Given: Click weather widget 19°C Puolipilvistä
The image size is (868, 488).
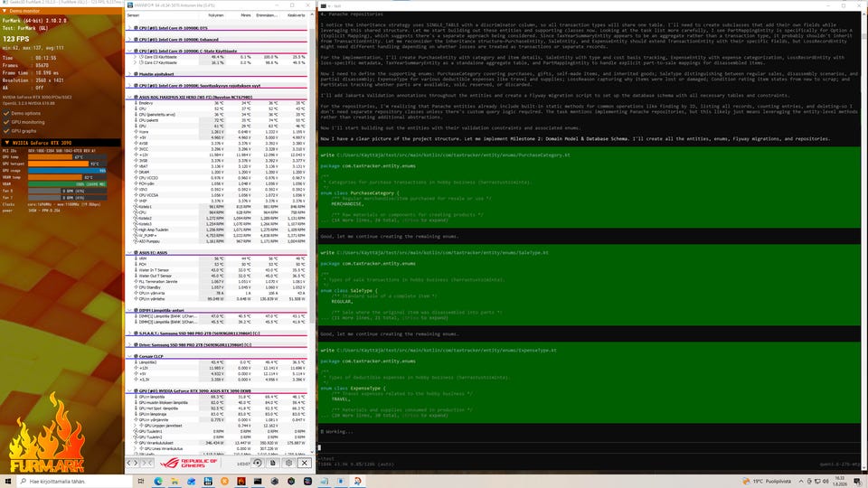Looking at the screenshot, I should [767, 482].
